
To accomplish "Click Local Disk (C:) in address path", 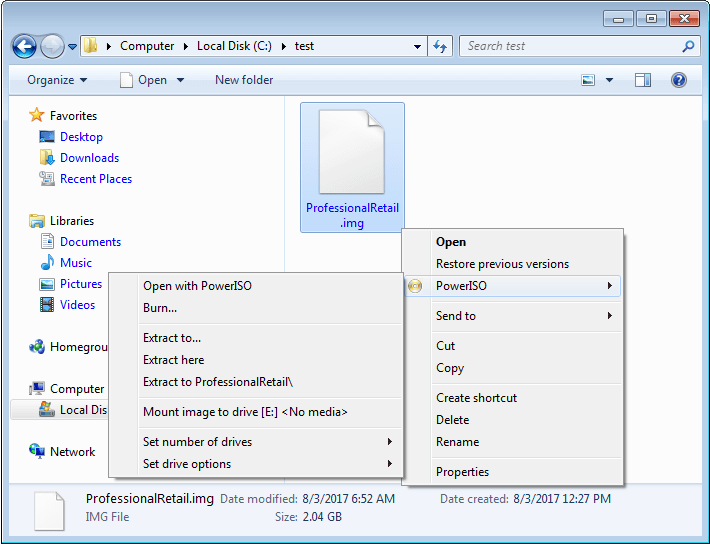I will [234, 46].
